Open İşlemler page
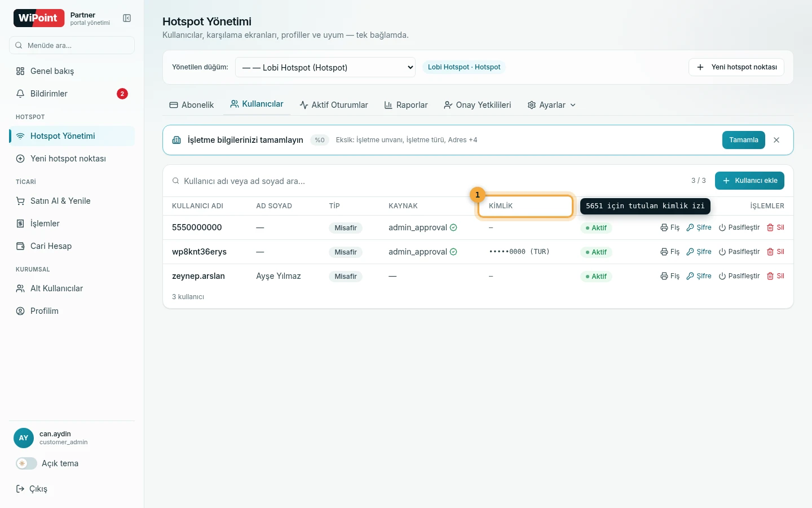The width and height of the screenshot is (812, 508). (x=72, y=224)
